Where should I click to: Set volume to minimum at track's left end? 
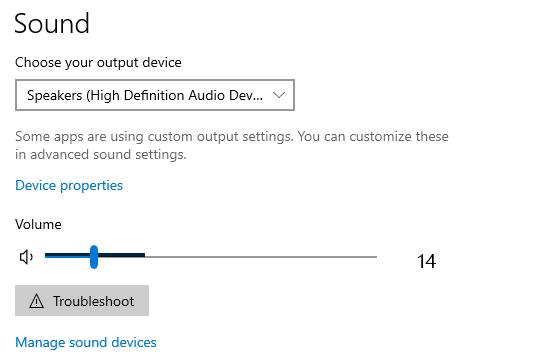pyautogui.click(x=46, y=256)
